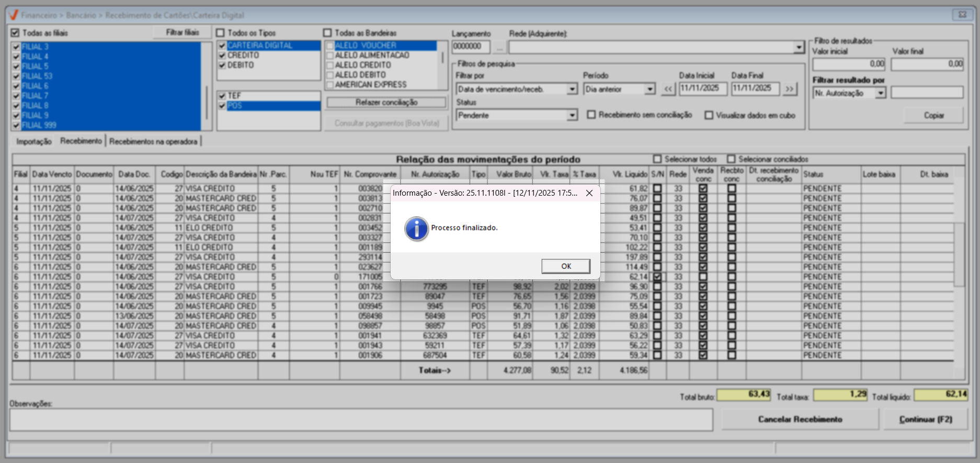Click the application logo in title bar
The height and width of the screenshot is (463, 980).
click(x=14, y=15)
